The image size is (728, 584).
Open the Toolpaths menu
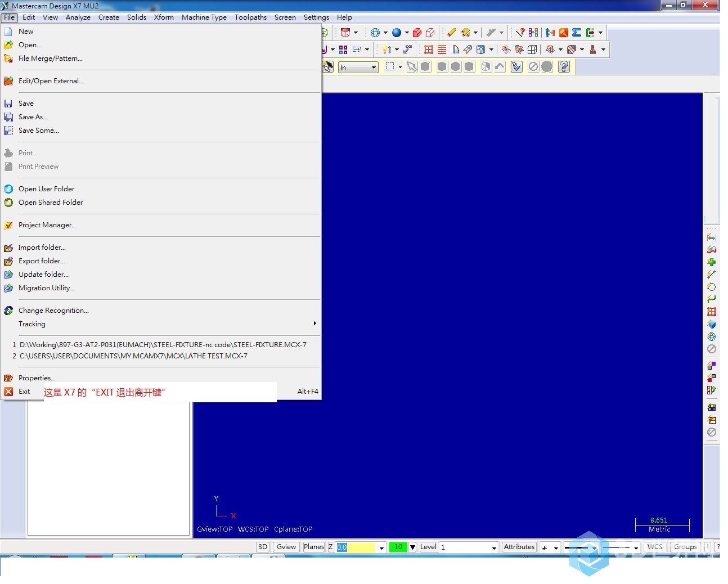pos(250,17)
